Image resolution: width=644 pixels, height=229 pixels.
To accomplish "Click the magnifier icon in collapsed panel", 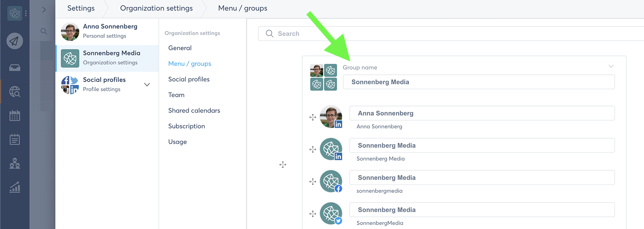I will pos(44,31).
